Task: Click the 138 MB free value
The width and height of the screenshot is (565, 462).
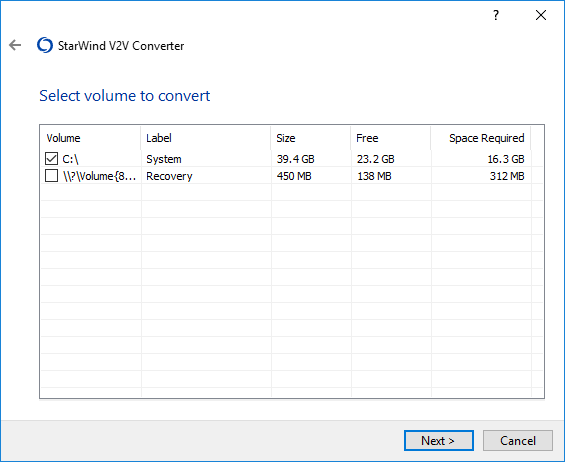Action: pyautogui.click(x=374, y=176)
